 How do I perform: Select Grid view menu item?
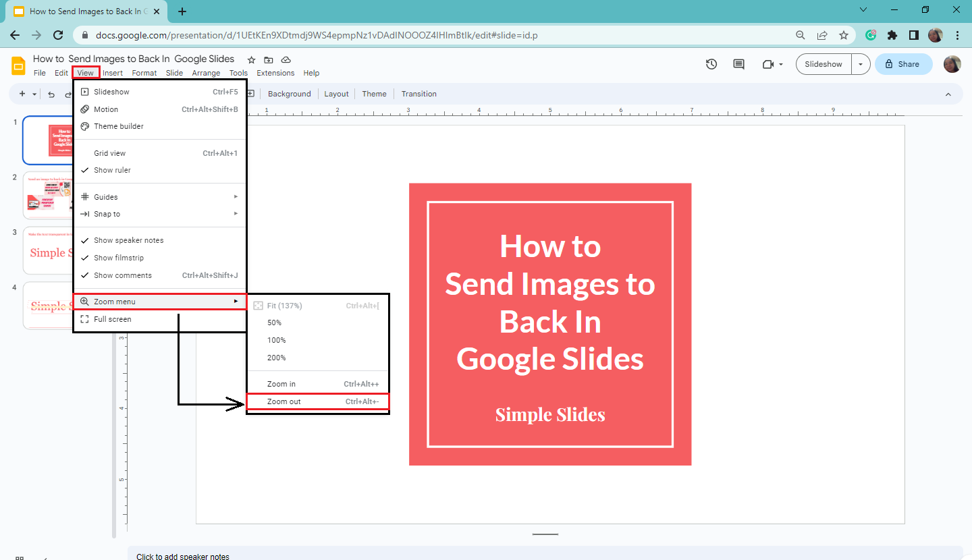click(160, 153)
